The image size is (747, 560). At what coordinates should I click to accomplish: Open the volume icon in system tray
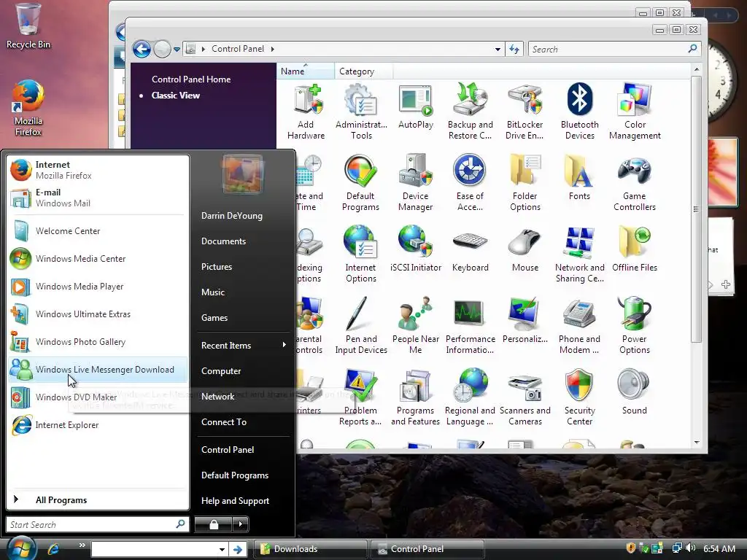click(x=690, y=548)
